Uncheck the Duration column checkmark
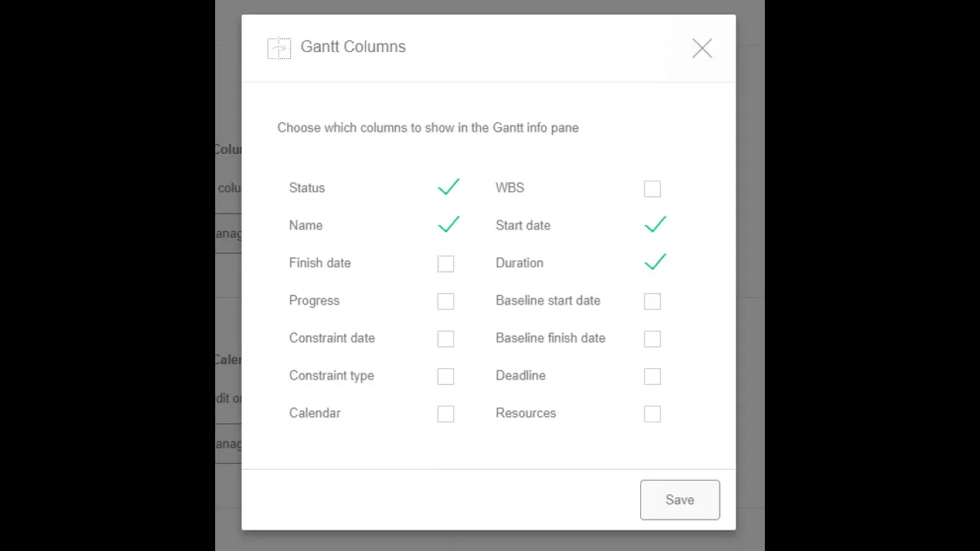Screen dimensions: 980x551 point(655,262)
